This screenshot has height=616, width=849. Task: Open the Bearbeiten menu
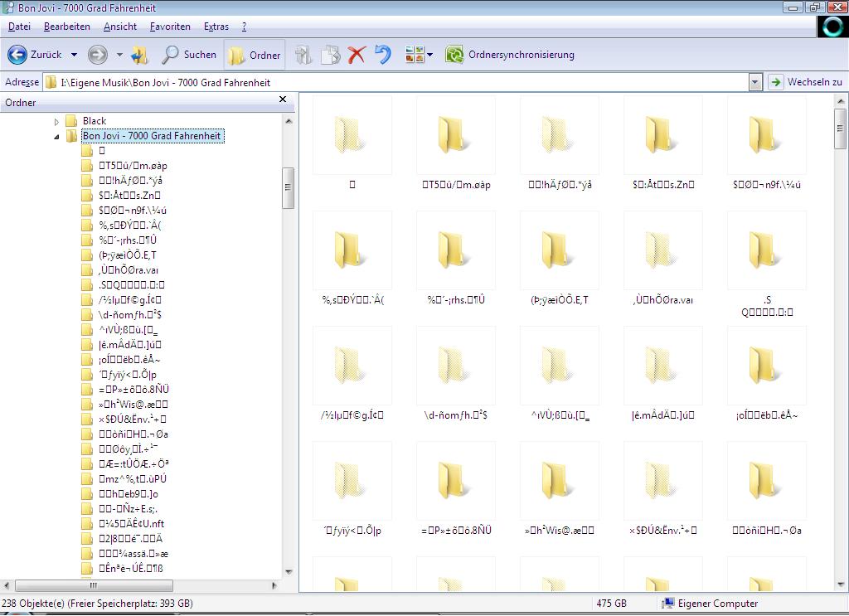[x=67, y=27]
